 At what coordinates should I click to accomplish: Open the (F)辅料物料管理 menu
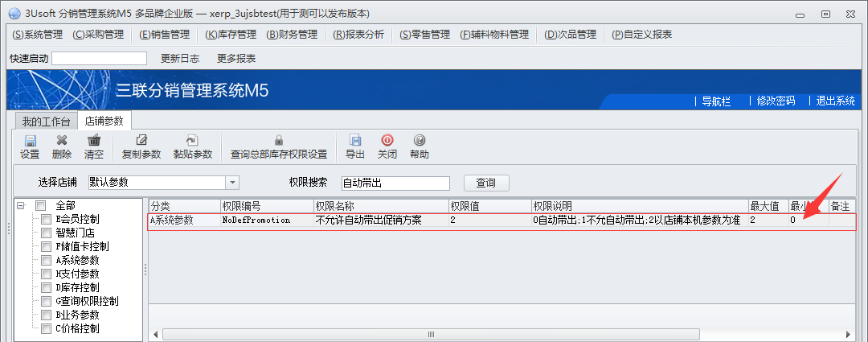pos(494,35)
